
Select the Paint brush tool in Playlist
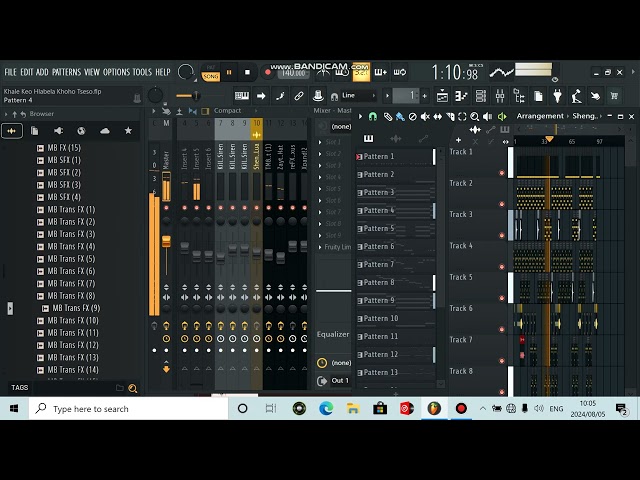click(400, 117)
